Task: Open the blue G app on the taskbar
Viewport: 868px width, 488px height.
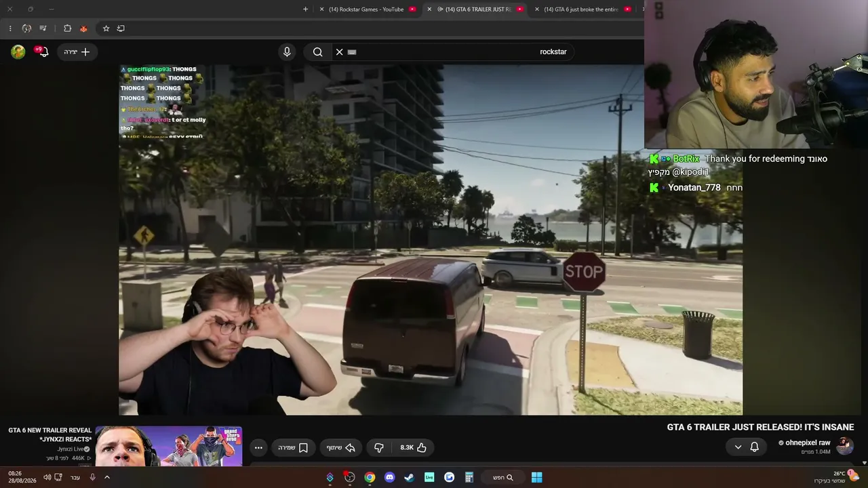Action: [449, 477]
